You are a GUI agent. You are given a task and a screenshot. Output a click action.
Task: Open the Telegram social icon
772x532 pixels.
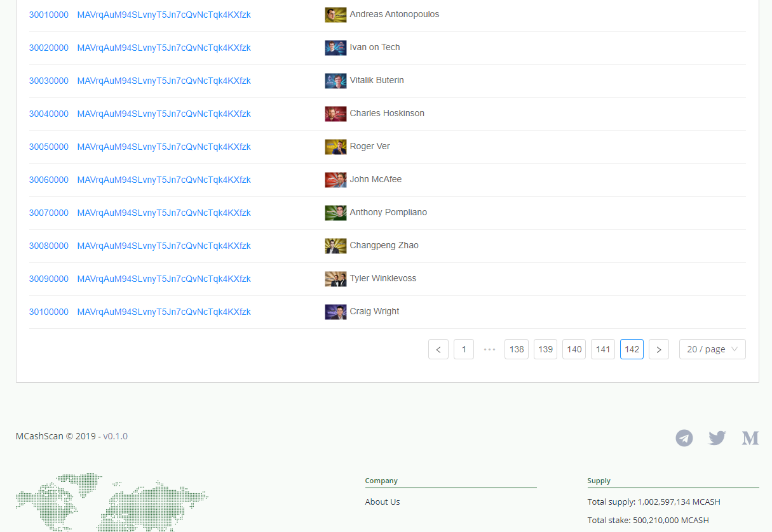click(x=684, y=438)
